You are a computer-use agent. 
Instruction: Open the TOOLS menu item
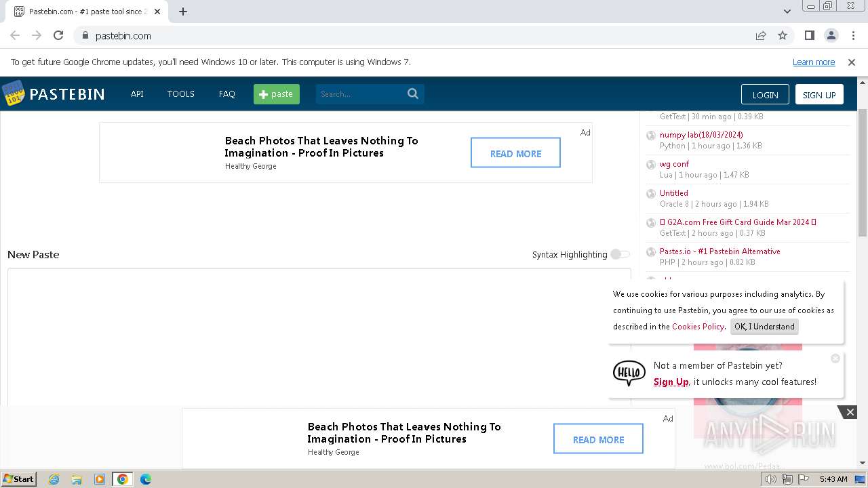181,94
